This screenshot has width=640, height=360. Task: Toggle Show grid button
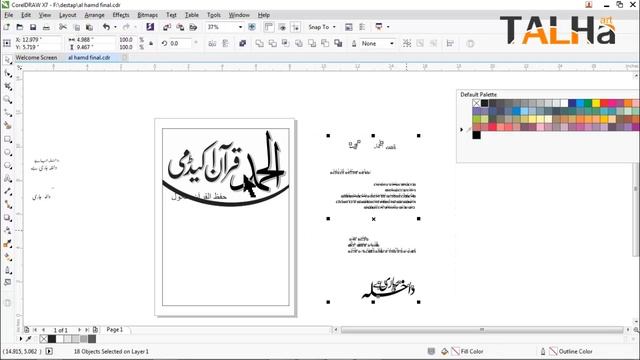tap(282, 27)
